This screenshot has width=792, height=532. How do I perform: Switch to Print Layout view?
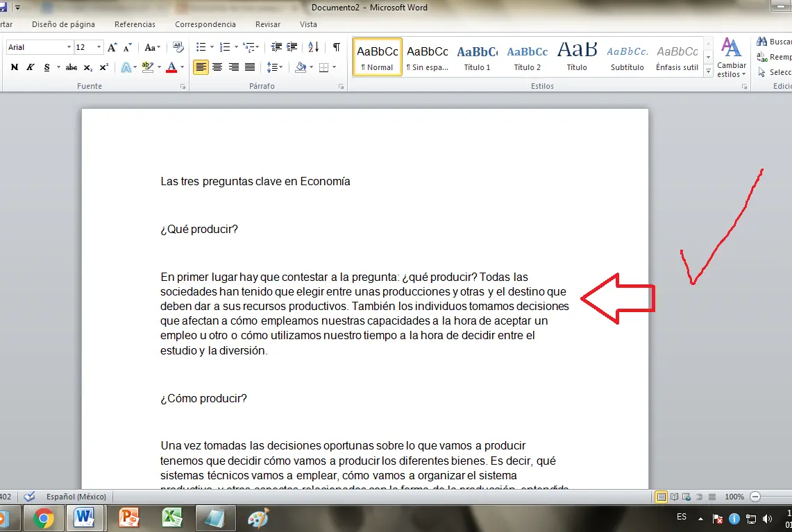(661, 497)
